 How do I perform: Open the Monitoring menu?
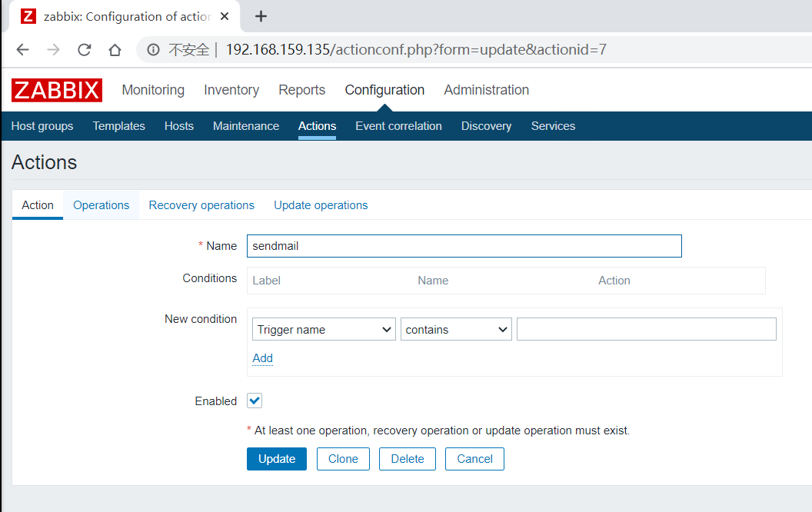pyautogui.click(x=153, y=90)
